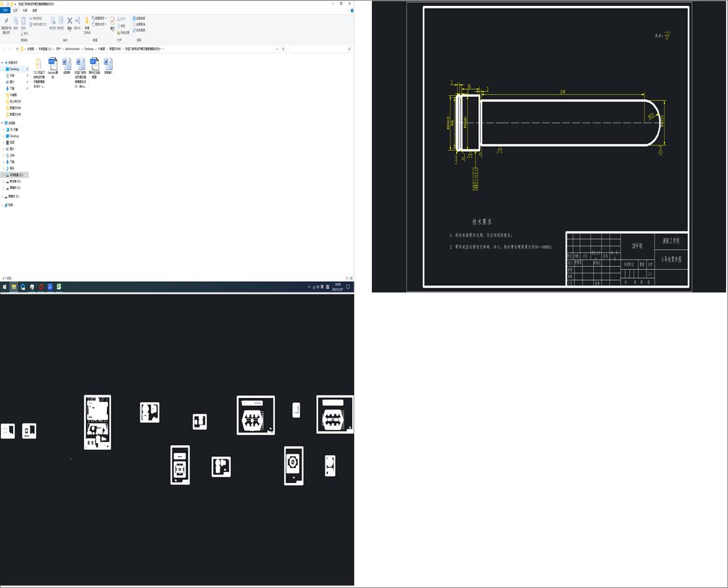
Task: Click the taskbar clock
Action: (x=338, y=287)
